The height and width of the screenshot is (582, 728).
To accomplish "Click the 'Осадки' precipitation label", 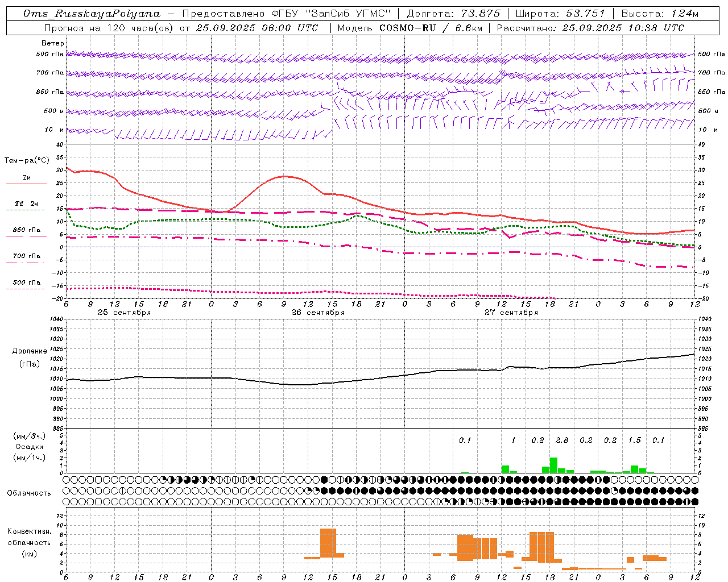I will click(30, 447).
